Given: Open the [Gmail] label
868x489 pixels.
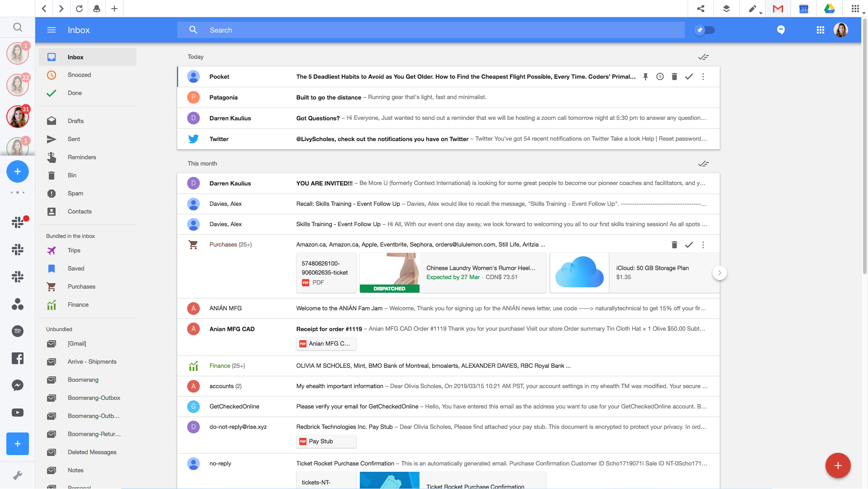Looking at the screenshot, I should (88, 344).
